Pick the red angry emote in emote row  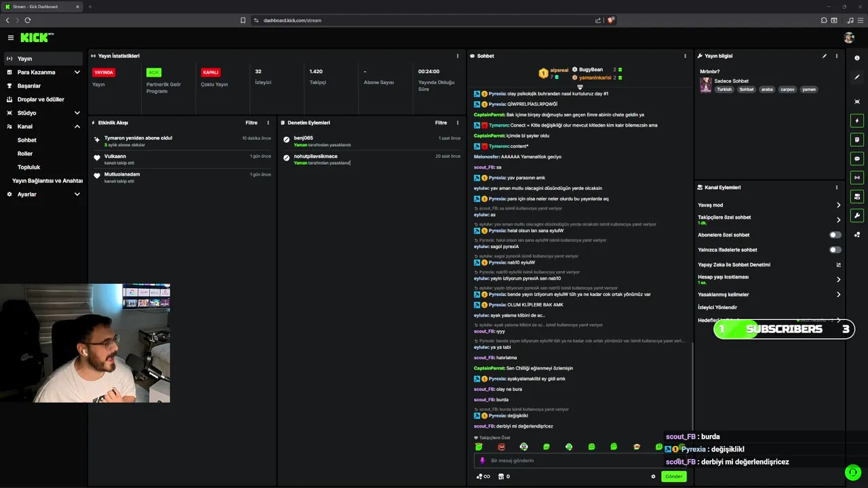click(501, 447)
